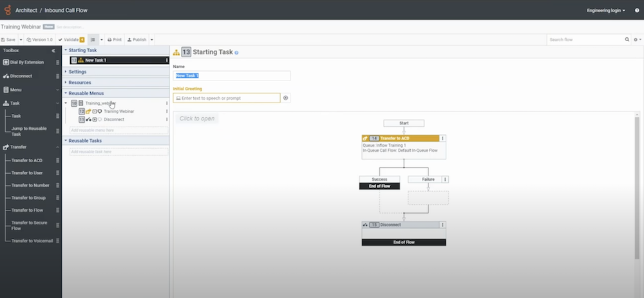Screen dimensions: 644x298
Task: Open Failure branch options menu
Action: [445, 180]
